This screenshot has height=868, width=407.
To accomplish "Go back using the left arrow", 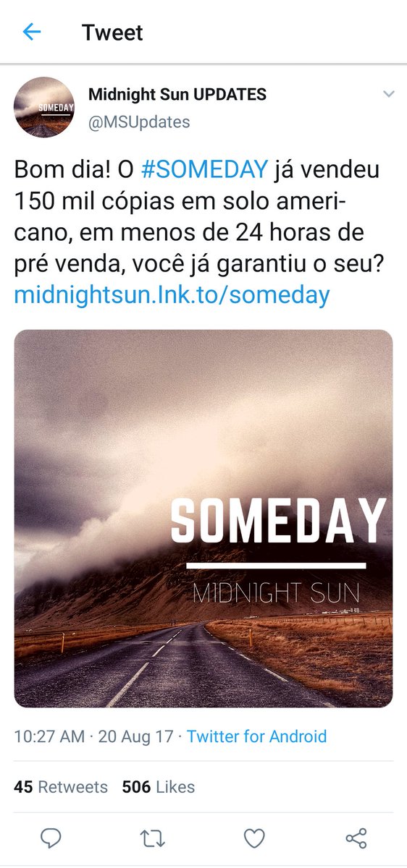I will [32, 32].
